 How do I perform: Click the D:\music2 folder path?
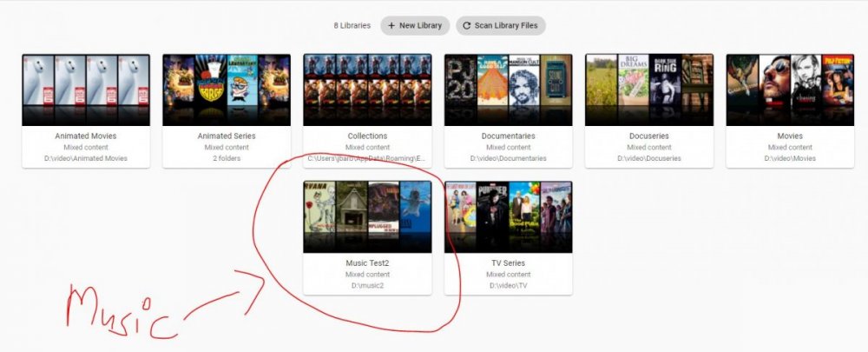pos(367,286)
